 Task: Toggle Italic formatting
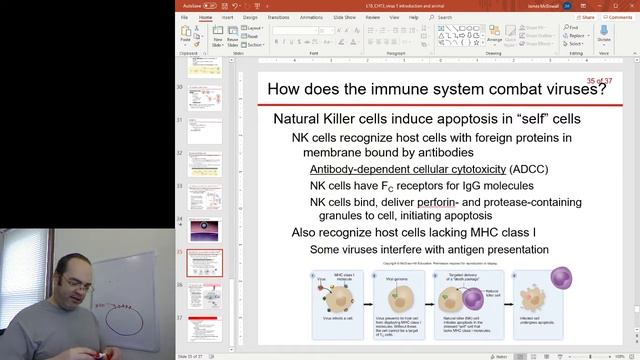pos(284,42)
